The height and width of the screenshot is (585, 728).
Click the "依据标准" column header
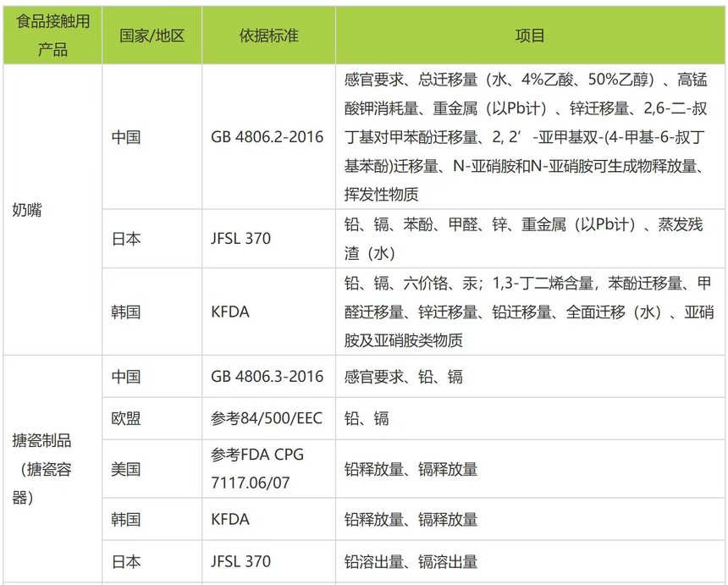pos(268,36)
